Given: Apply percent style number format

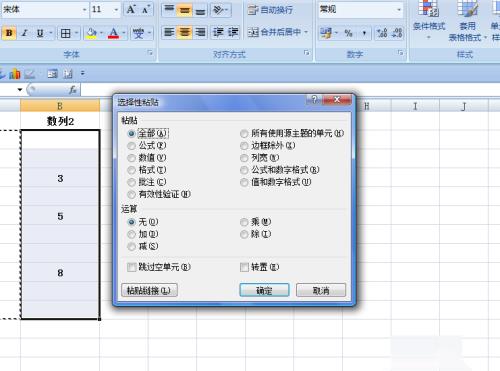Looking at the screenshot, I should click(348, 33).
